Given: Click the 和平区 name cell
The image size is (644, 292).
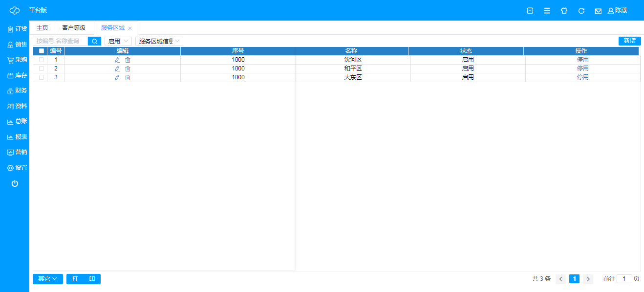Looking at the screenshot, I should coord(353,68).
